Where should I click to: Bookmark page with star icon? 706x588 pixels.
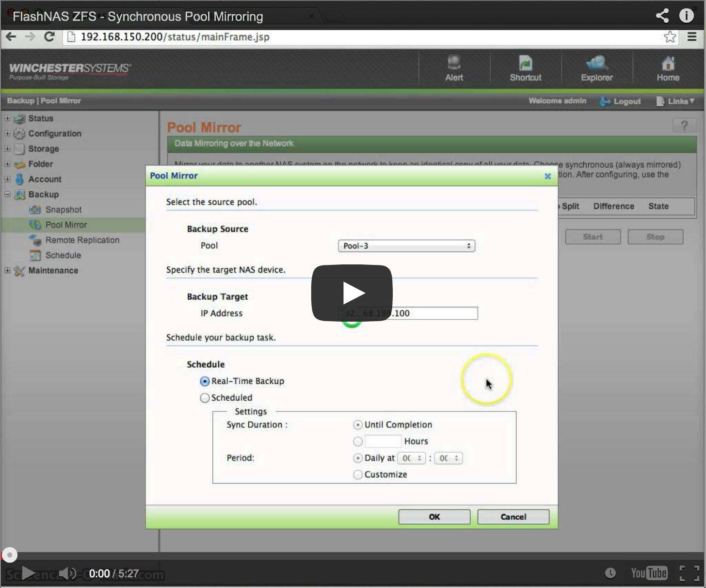click(670, 37)
